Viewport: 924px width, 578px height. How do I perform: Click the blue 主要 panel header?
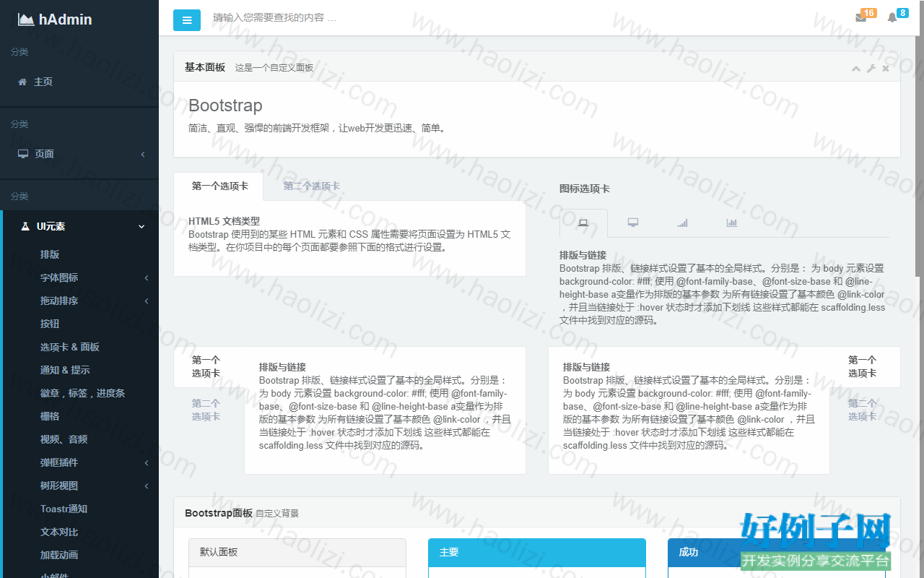(537, 552)
